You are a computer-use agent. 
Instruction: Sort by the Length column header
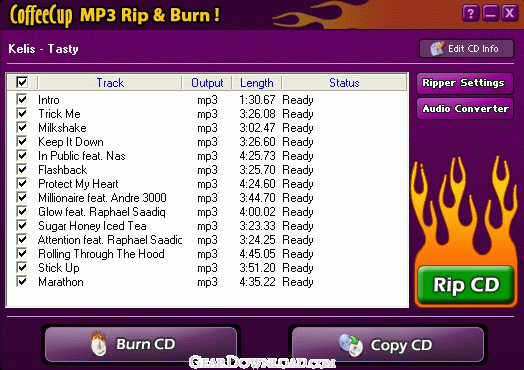pyautogui.click(x=257, y=83)
